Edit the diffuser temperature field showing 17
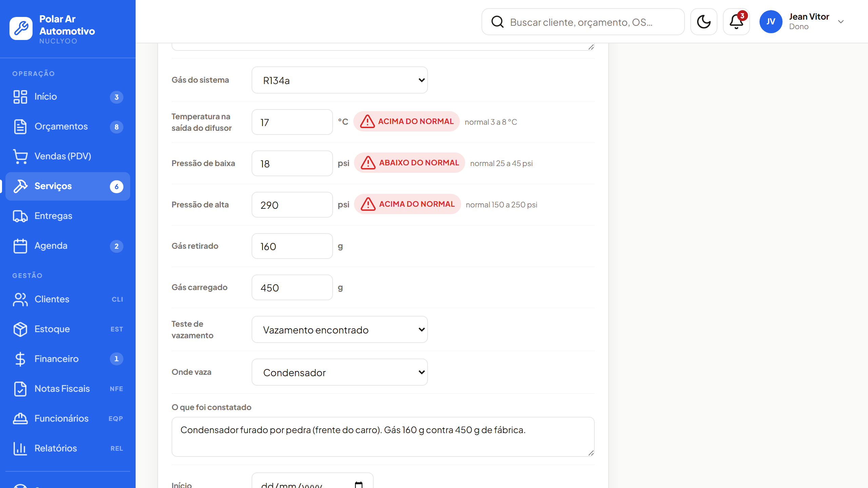The image size is (868, 488). (x=292, y=122)
